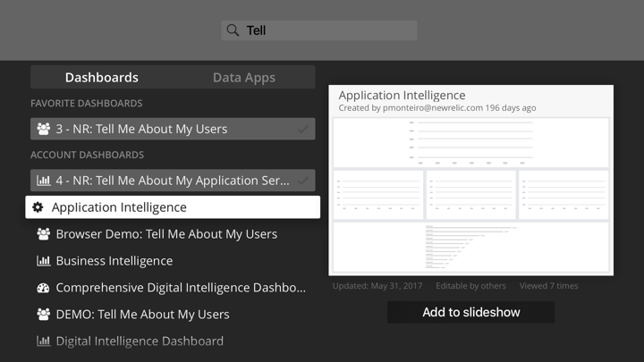Click the 'ACCOUNT DASHBOARDS' section header
This screenshot has width=644, height=362.
coord(87,155)
